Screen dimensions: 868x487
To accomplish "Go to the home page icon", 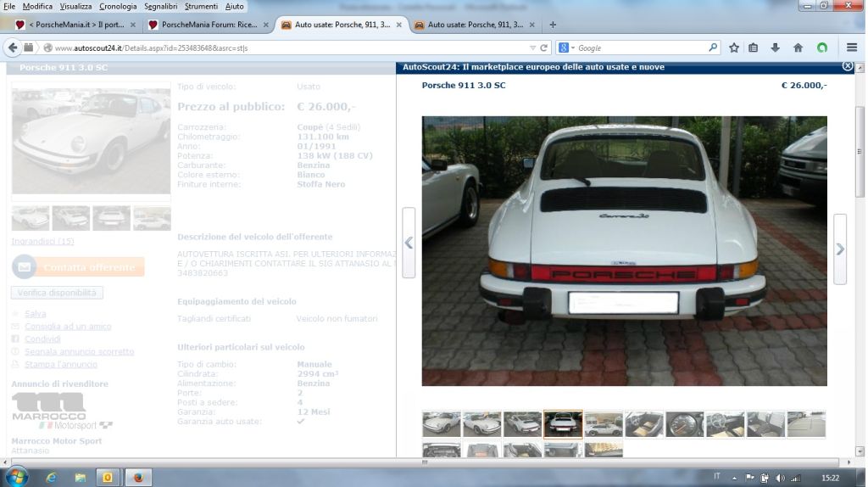I will (798, 48).
